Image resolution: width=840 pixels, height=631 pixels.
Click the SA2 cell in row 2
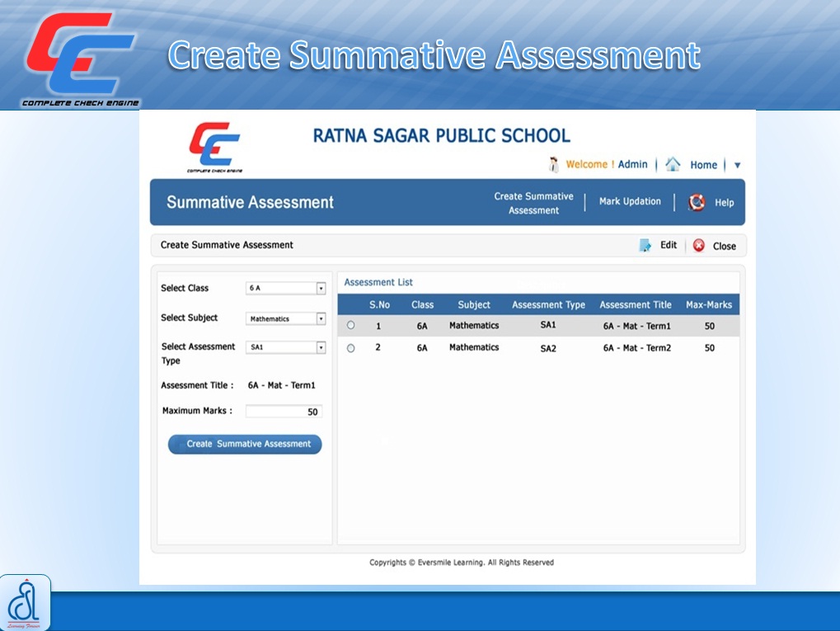pos(548,348)
